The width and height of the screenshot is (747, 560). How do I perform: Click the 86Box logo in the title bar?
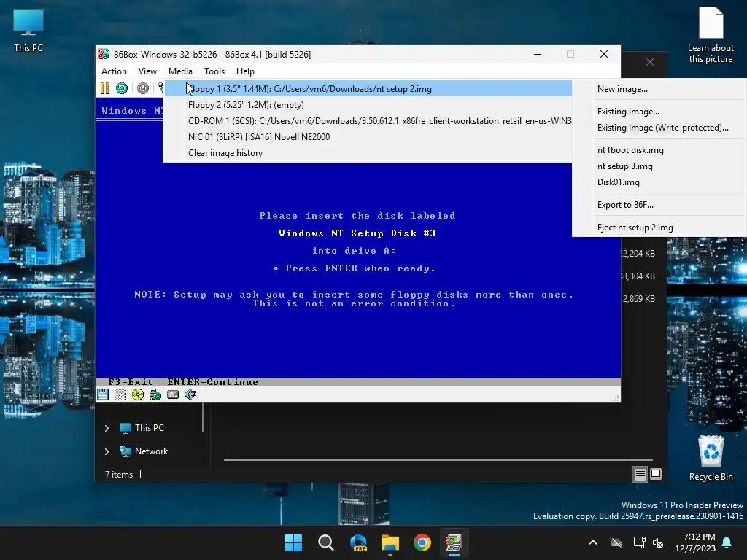(x=104, y=54)
